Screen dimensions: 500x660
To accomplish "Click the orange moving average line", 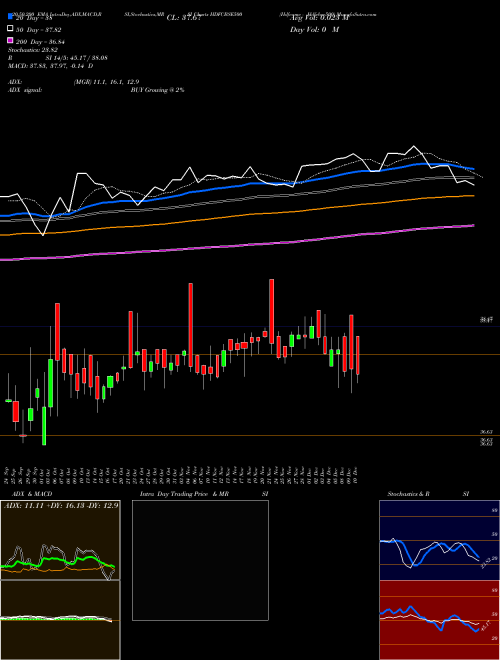I will [x=237, y=215].
